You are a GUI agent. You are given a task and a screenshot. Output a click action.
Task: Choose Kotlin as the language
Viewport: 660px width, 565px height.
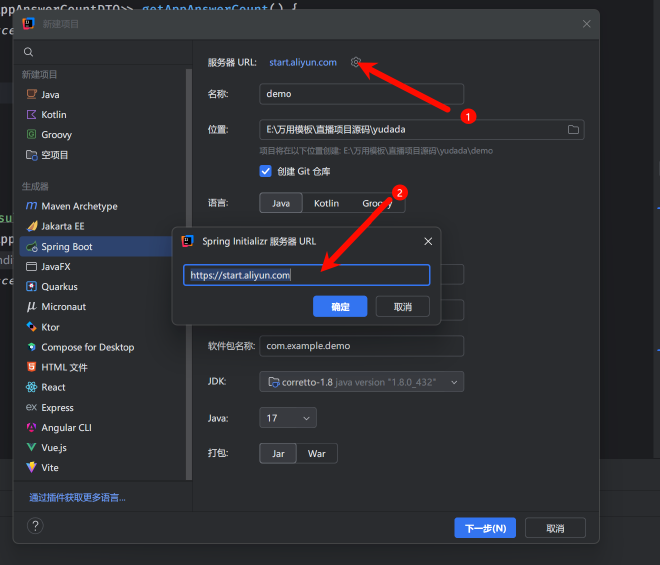click(x=327, y=203)
